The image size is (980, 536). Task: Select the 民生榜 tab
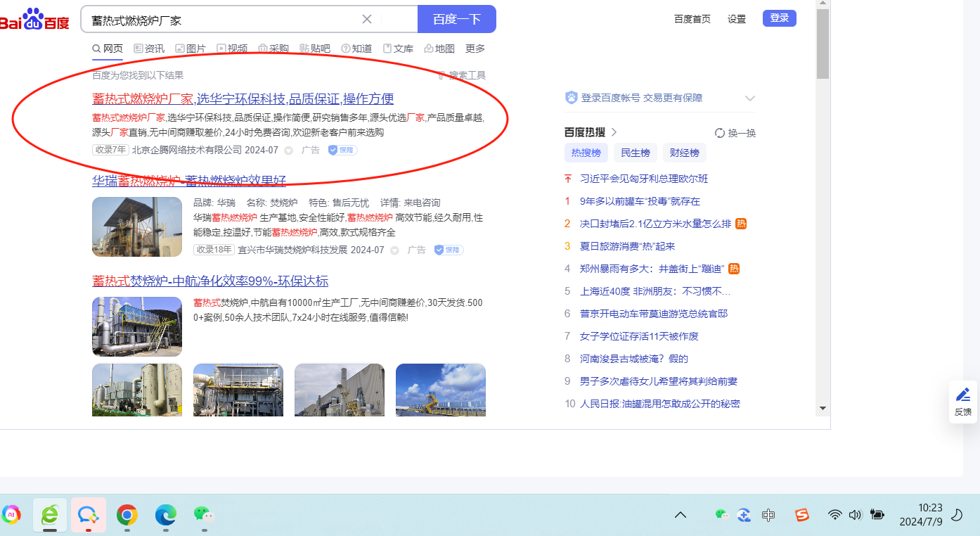(635, 153)
